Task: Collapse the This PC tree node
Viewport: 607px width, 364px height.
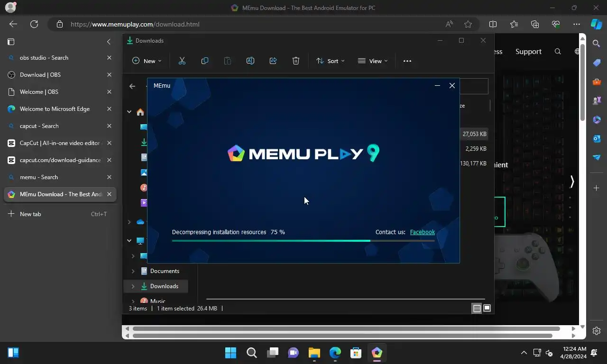Action: tap(129, 240)
